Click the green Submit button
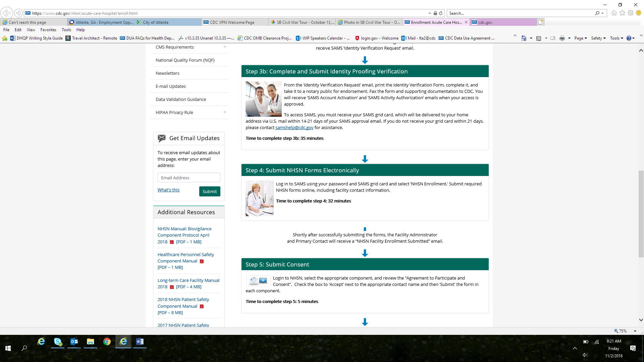The height and width of the screenshot is (362, 644). pyautogui.click(x=210, y=191)
